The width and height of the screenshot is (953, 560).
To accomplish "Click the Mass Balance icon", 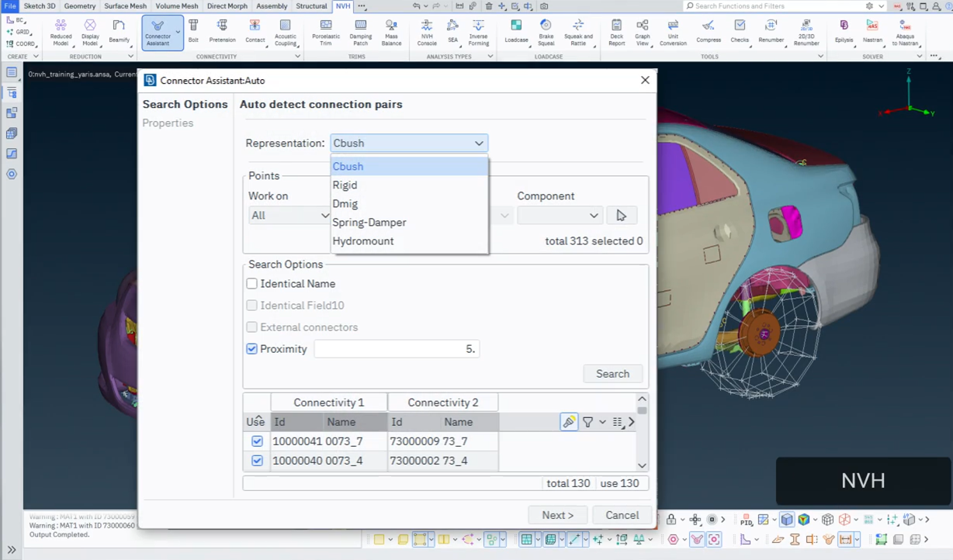I will [391, 33].
